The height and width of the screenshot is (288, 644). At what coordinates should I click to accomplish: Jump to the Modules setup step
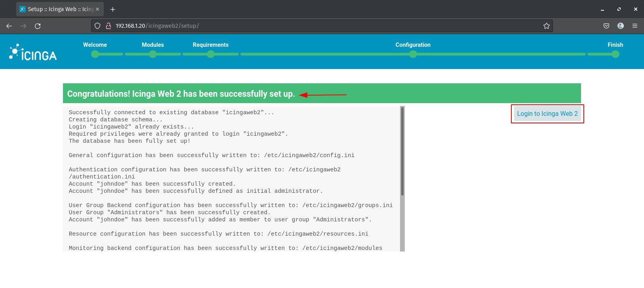click(x=153, y=54)
